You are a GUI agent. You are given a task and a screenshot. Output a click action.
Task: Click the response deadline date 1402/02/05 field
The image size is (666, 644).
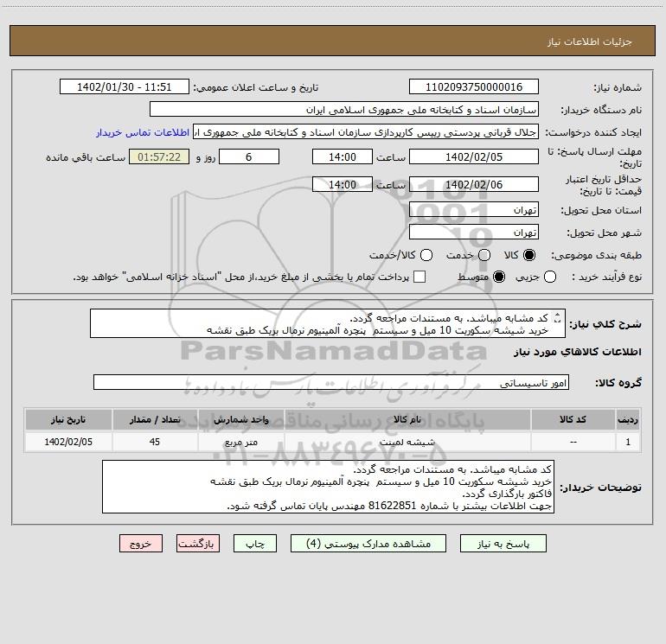[474, 156]
